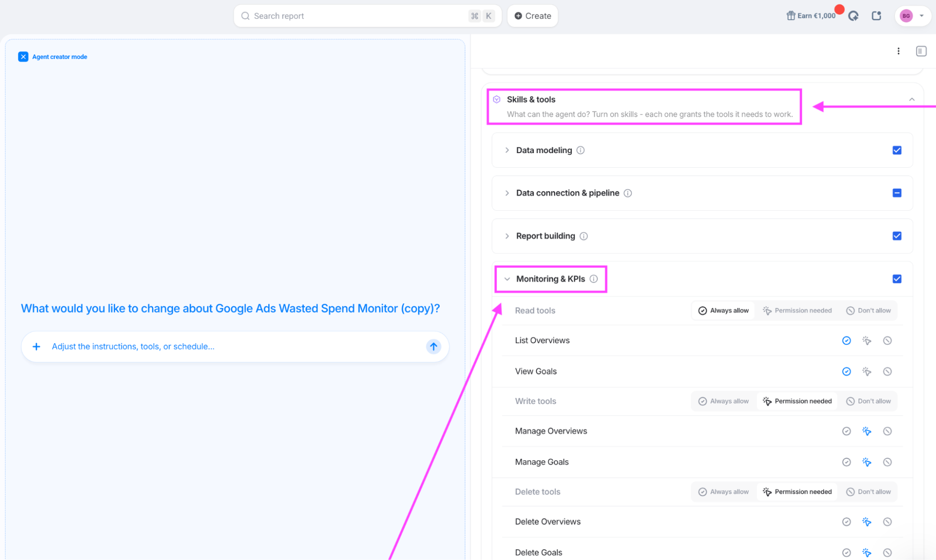Select View Goals Always allow radio
The image size is (936, 560).
[x=846, y=371]
